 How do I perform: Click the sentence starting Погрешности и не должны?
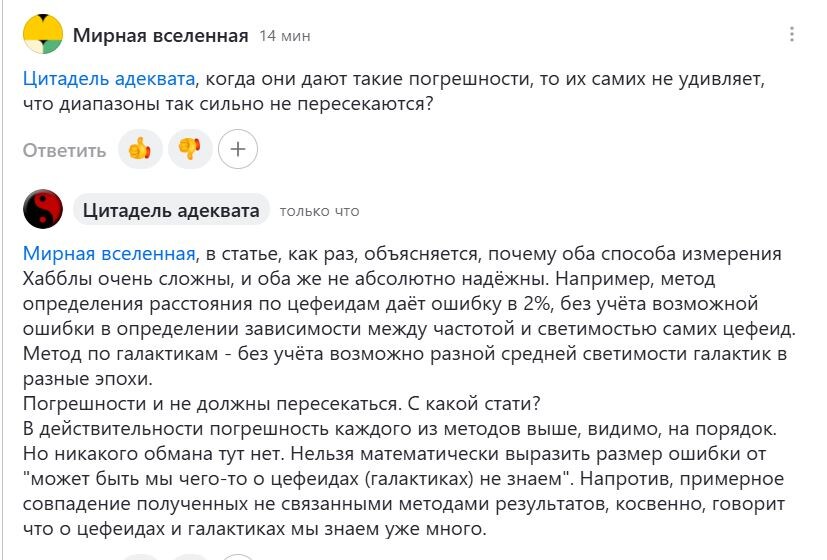(x=282, y=403)
